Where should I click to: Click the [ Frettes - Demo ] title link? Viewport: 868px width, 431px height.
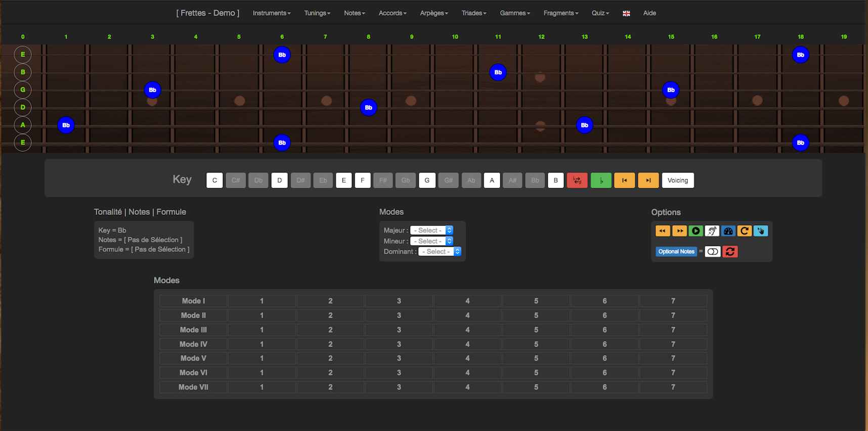click(x=208, y=13)
